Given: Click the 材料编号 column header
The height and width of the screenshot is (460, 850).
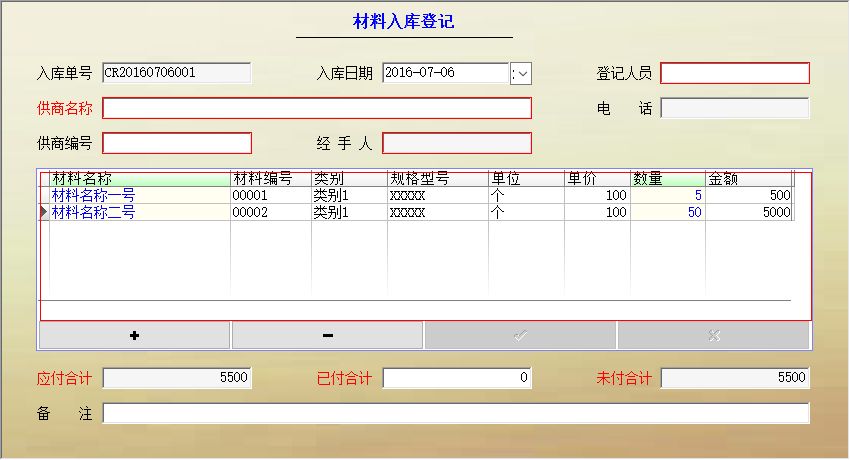Looking at the screenshot, I should pos(271,178).
